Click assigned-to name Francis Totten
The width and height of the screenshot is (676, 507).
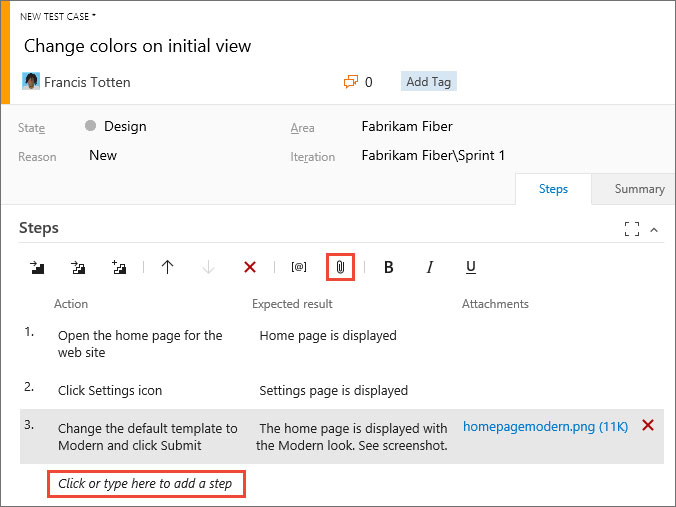87,82
